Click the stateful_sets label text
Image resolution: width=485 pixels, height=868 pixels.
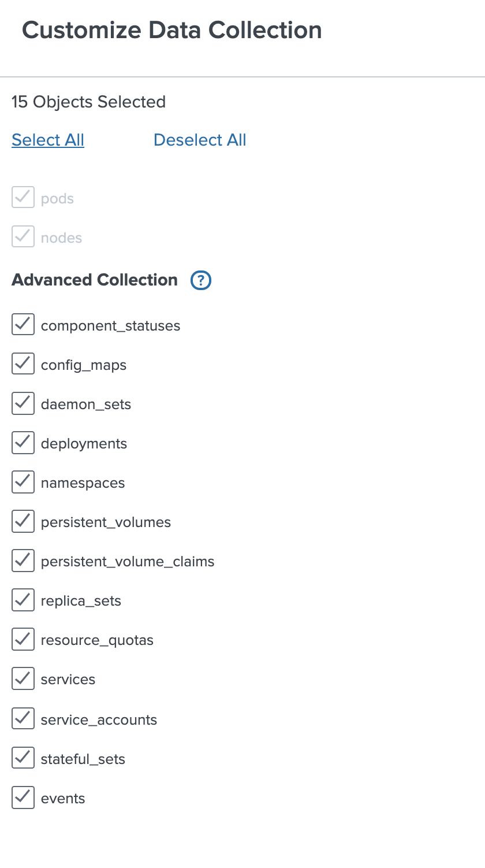pos(83,759)
